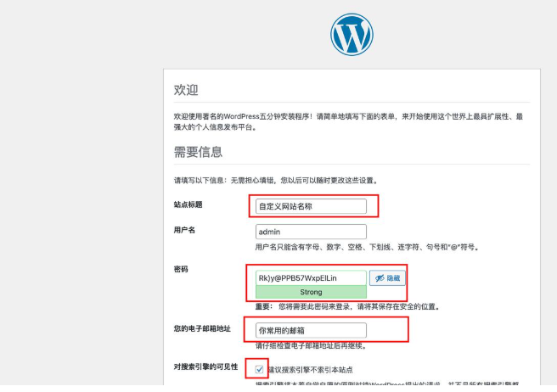Viewport: 557px width, 392px height.
Task: Click the Strong password strength indicator
Action: 311,292
